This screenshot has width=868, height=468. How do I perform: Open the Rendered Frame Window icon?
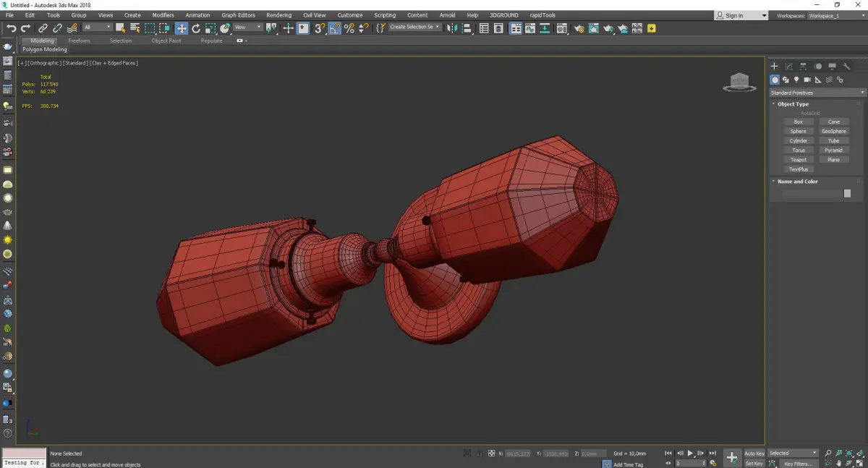[593, 28]
